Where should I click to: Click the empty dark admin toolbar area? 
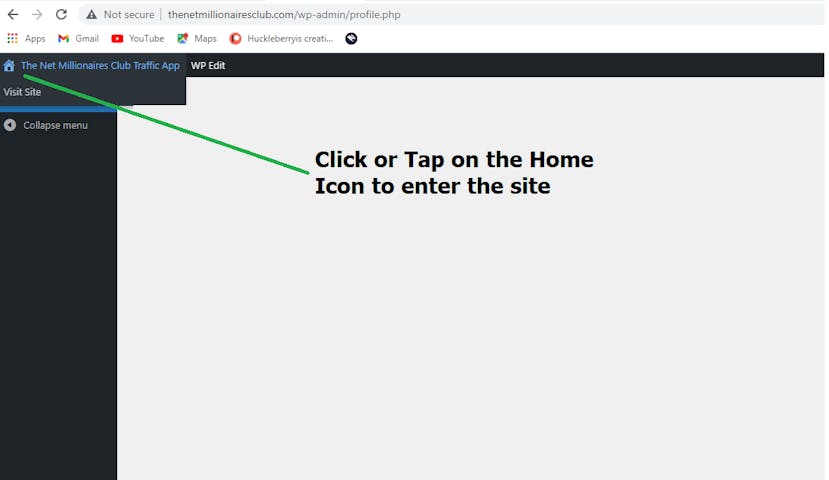point(523,65)
